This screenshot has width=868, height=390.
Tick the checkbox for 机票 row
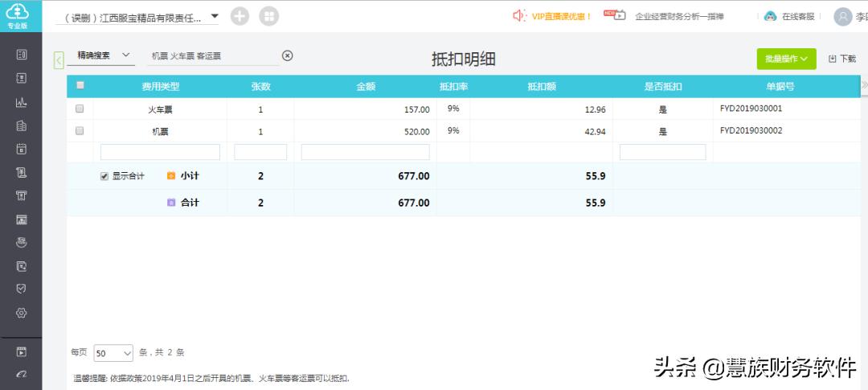coord(80,131)
